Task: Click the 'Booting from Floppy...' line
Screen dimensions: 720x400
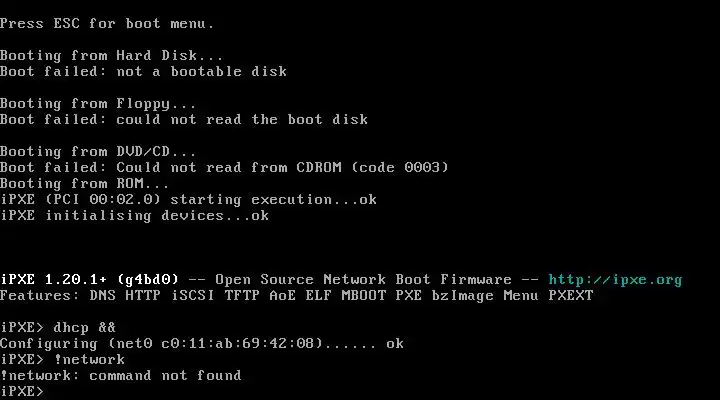Action: [98, 104]
